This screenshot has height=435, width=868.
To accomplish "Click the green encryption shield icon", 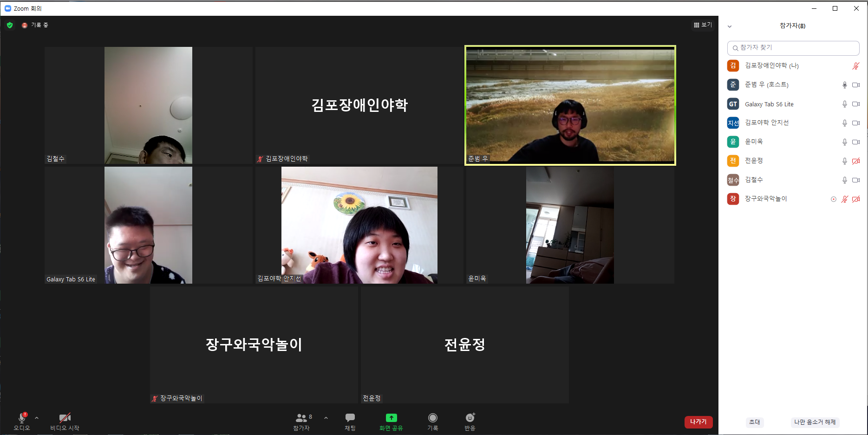I will click(10, 25).
